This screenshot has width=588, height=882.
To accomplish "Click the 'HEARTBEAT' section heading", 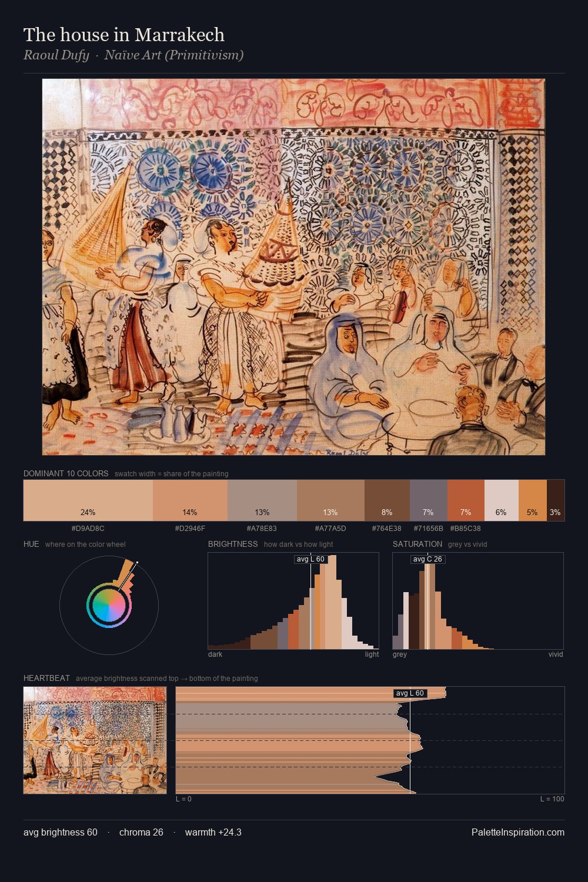I will pos(46,678).
